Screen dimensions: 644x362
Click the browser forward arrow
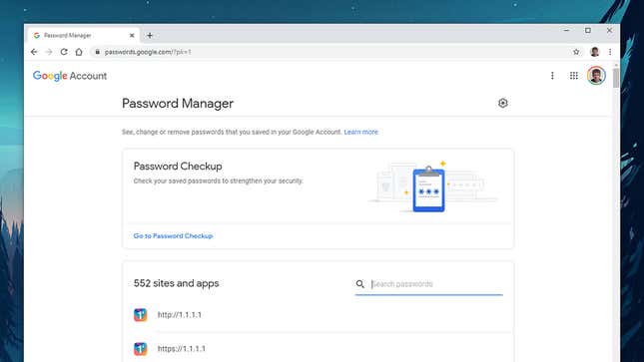tap(49, 52)
